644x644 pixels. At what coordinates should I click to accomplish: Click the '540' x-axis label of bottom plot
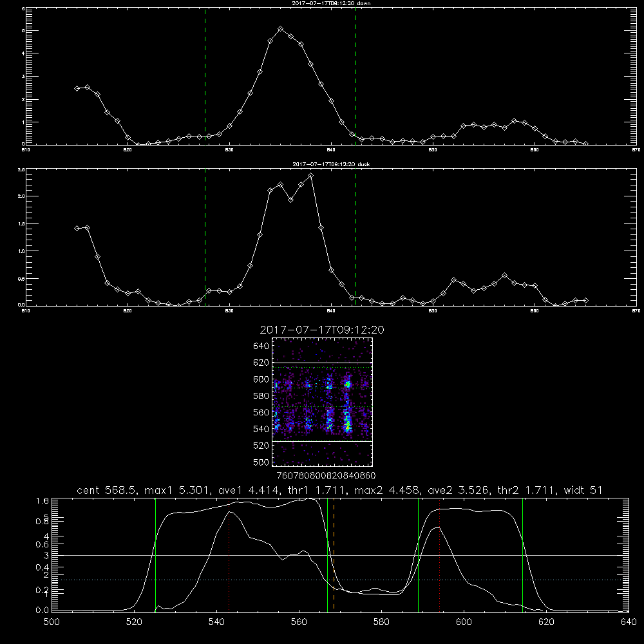(x=216, y=622)
